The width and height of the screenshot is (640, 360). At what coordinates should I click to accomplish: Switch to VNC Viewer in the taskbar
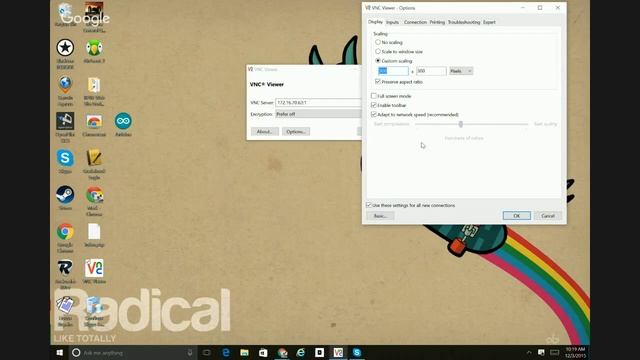click(338, 353)
